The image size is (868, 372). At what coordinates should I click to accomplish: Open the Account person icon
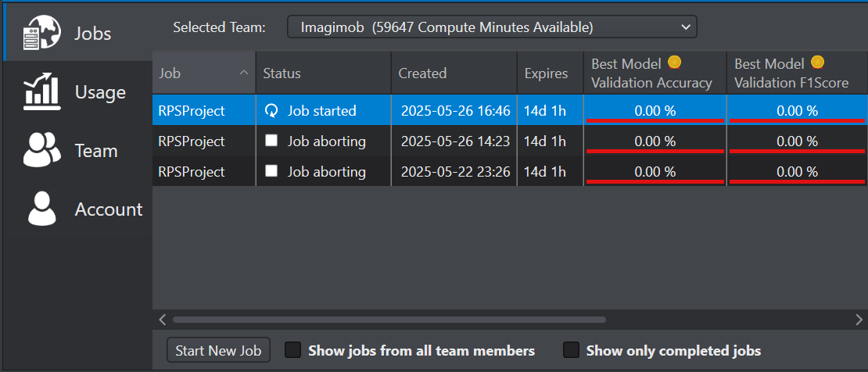pyautogui.click(x=42, y=209)
